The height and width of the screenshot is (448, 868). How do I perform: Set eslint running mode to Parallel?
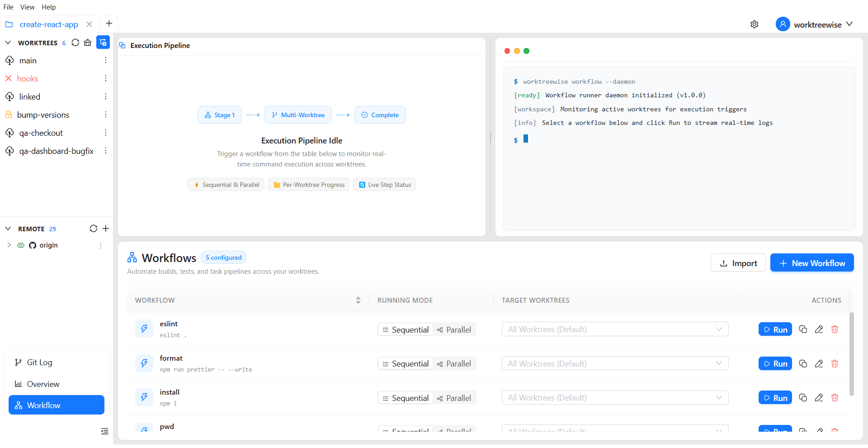tap(454, 330)
